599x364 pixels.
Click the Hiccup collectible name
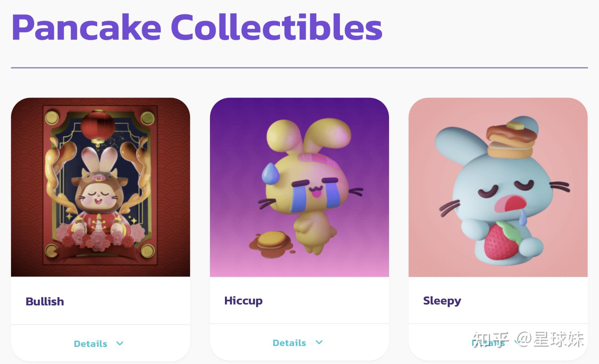(x=243, y=301)
